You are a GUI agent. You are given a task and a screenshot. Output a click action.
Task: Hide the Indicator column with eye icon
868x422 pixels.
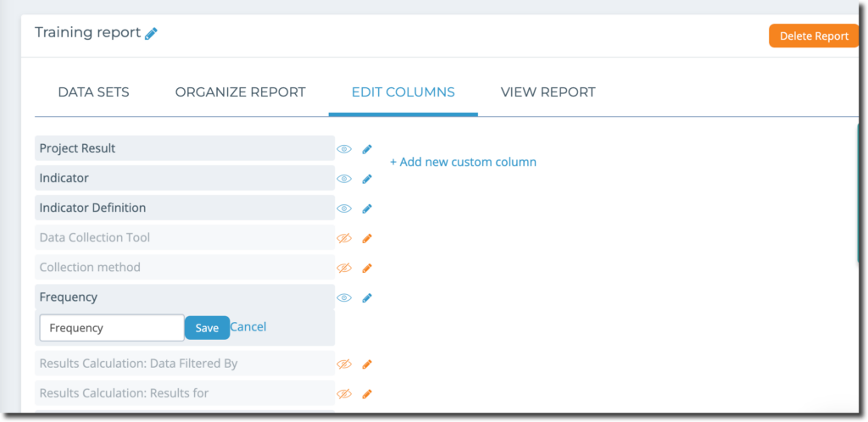tap(344, 179)
